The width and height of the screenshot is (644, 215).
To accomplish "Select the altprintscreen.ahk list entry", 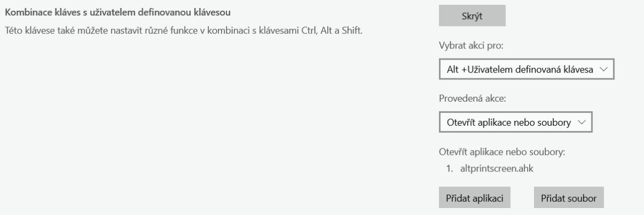I will click(x=493, y=168).
